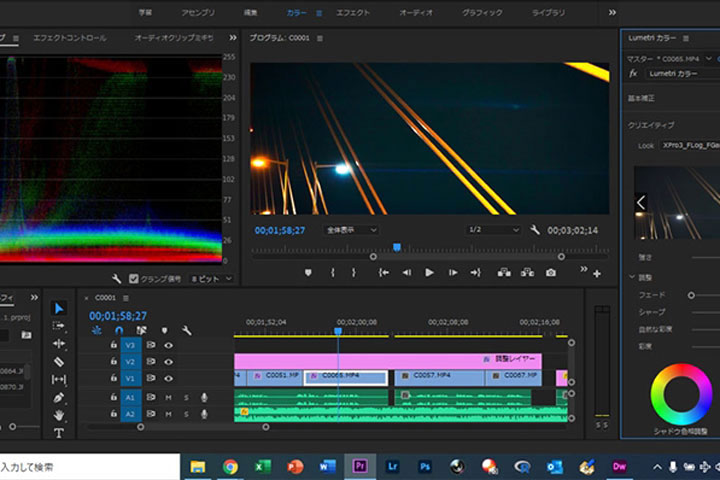
Task: Add marker in program monitor
Action: [308, 273]
